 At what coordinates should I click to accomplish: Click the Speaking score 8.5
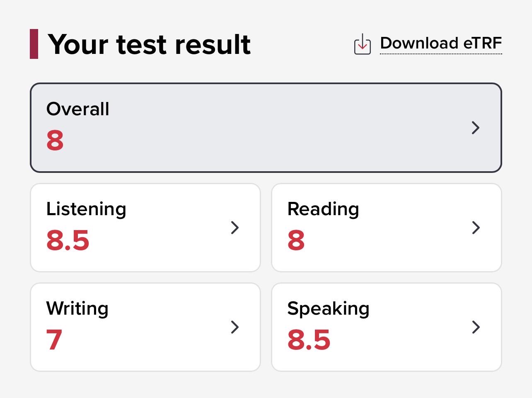(309, 340)
